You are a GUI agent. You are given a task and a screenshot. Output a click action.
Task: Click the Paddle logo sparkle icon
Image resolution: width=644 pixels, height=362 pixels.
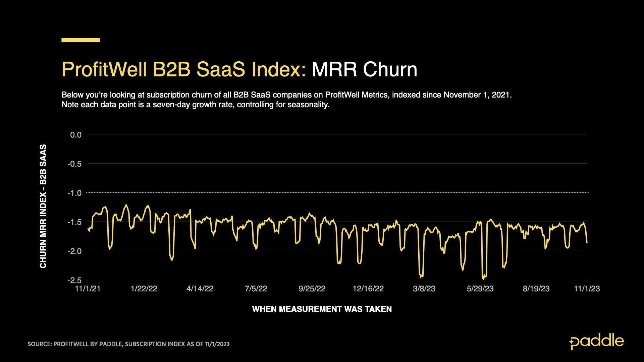coord(571,342)
